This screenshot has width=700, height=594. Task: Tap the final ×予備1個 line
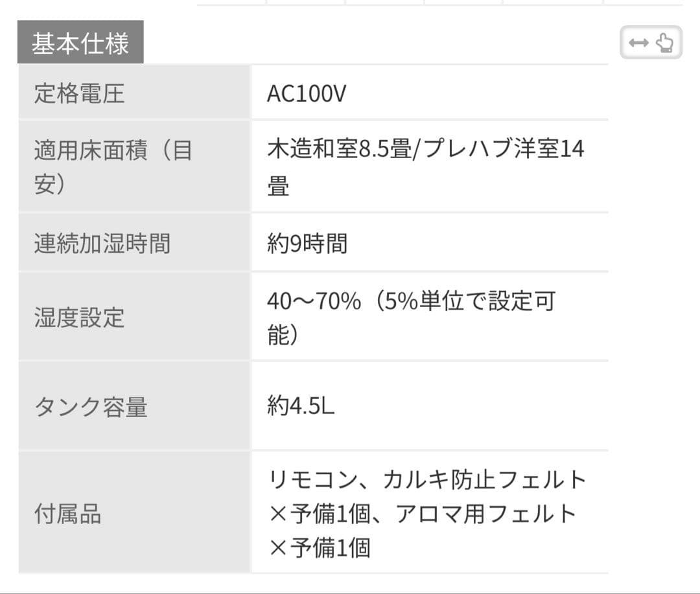point(319,548)
